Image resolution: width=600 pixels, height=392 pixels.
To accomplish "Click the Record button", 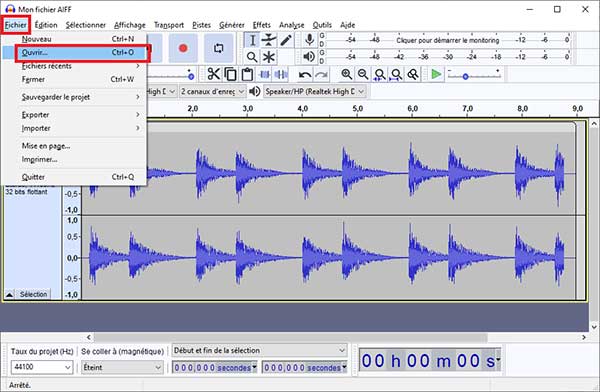I will 183,48.
